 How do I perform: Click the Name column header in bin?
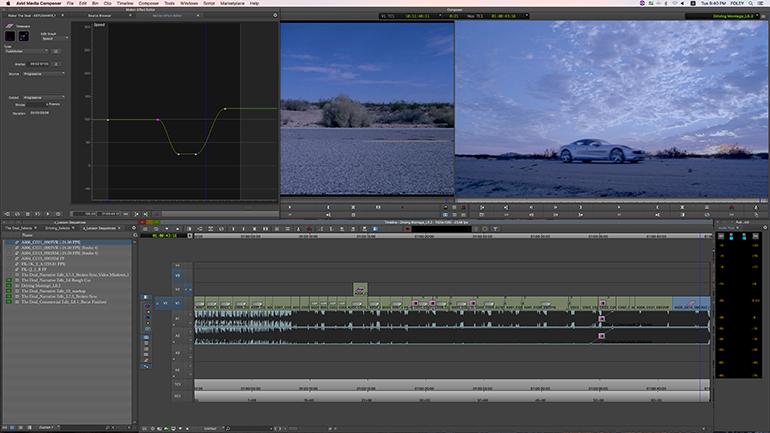28,235
